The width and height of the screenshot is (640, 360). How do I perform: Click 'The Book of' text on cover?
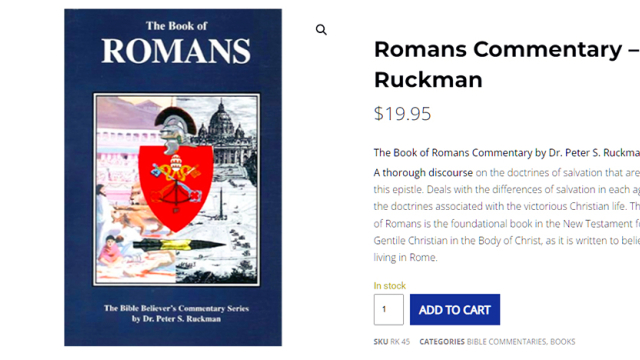[x=177, y=26]
